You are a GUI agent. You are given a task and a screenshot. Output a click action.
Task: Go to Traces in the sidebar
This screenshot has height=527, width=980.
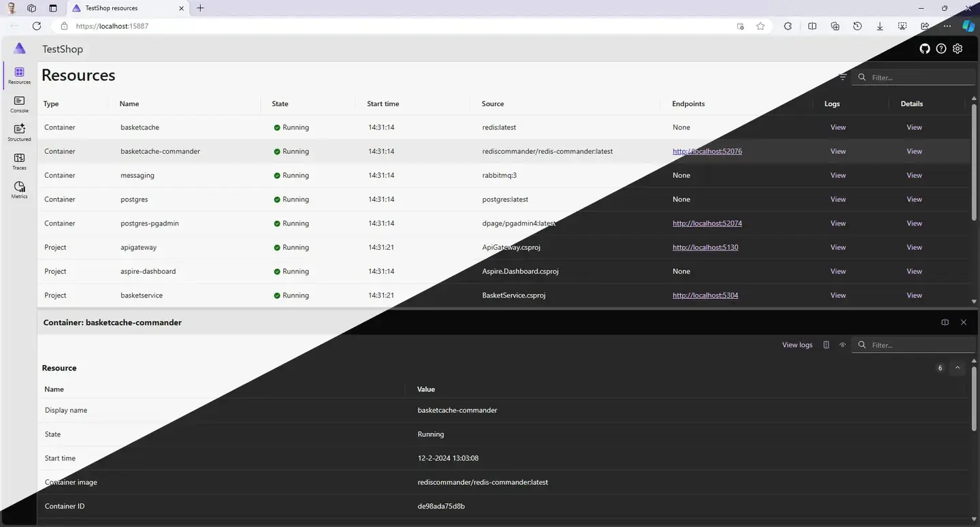click(x=19, y=161)
